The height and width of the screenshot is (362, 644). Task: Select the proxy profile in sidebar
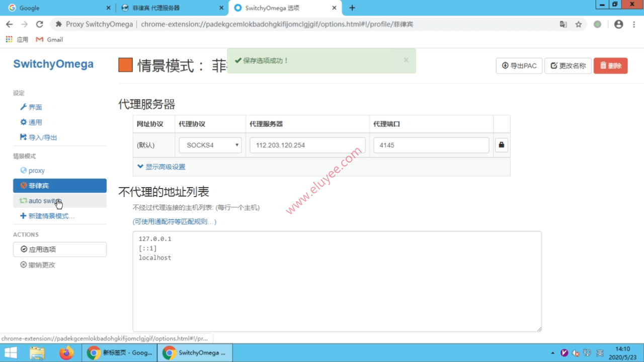(x=36, y=170)
